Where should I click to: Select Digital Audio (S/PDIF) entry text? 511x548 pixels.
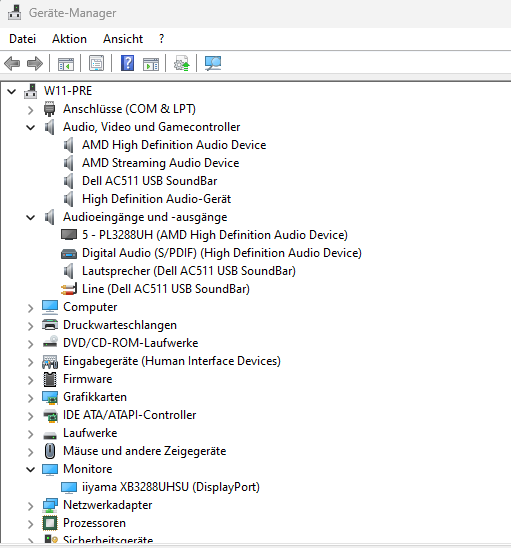click(222, 253)
